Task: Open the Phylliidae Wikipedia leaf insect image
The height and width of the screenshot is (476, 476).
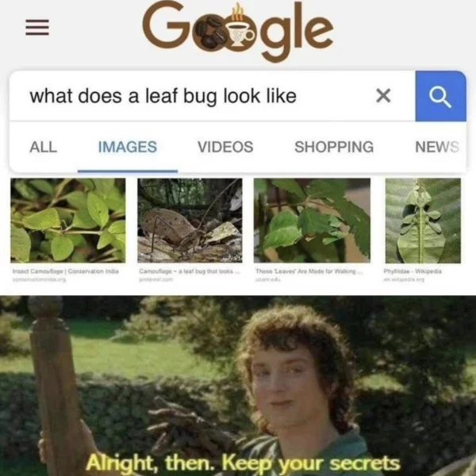Action: click(x=423, y=221)
